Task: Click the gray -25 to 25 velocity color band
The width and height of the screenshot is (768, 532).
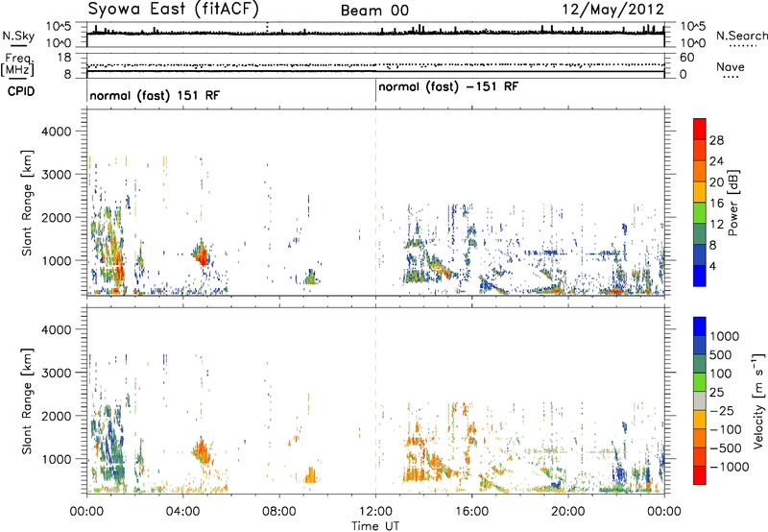Action: pos(700,400)
